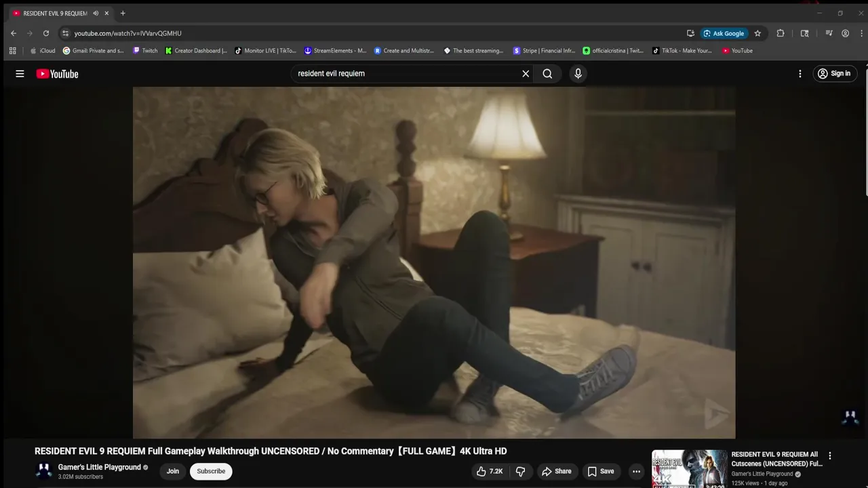The width and height of the screenshot is (868, 488).
Task: Click the video player frame
Action: tap(434, 262)
